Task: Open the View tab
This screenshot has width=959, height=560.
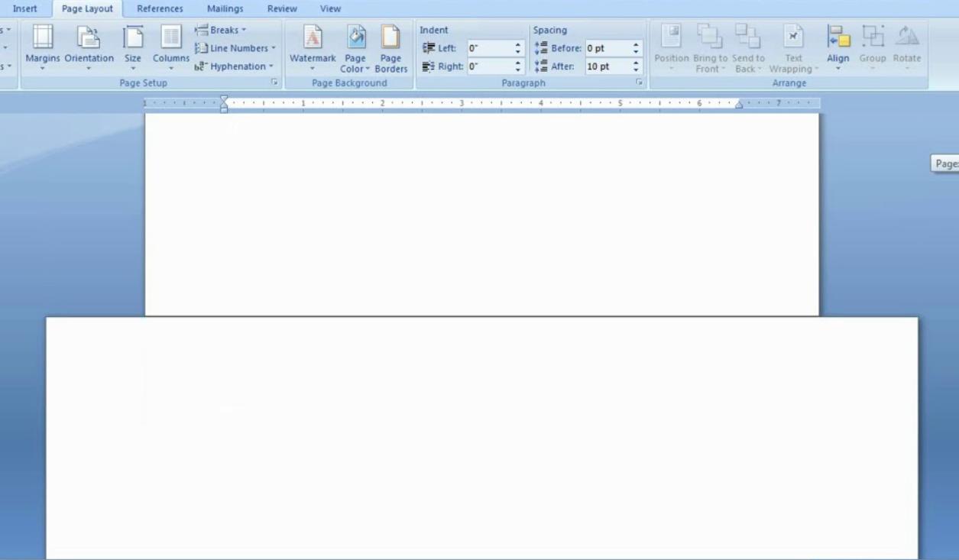Action: click(330, 9)
